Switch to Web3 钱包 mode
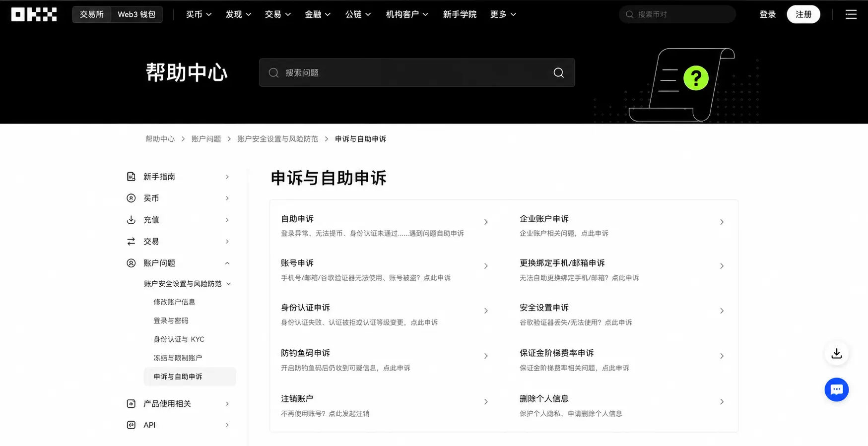The image size is (868, 446). (x=136, y=14)
